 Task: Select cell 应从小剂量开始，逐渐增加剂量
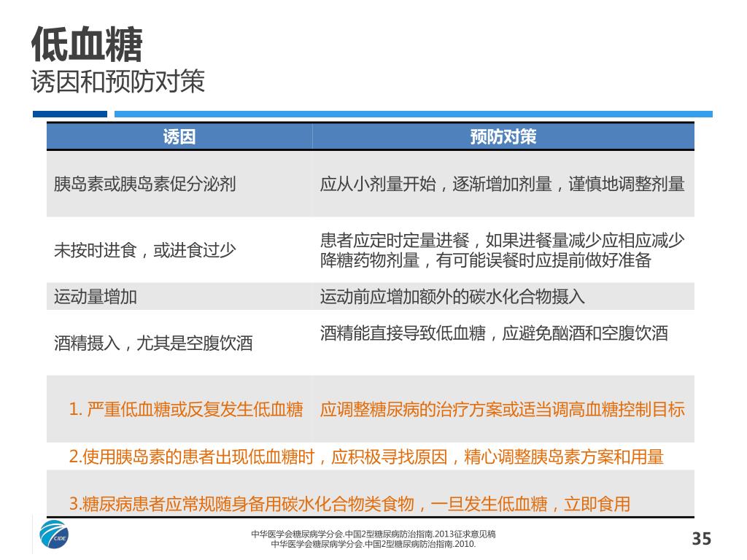[502, 184]
